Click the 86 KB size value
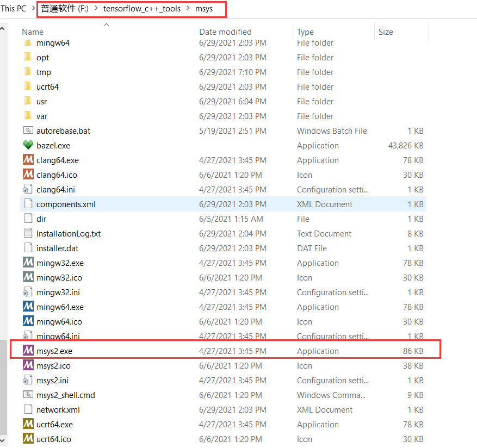This screenshot has width=477, height=448. tap(413, 351)
